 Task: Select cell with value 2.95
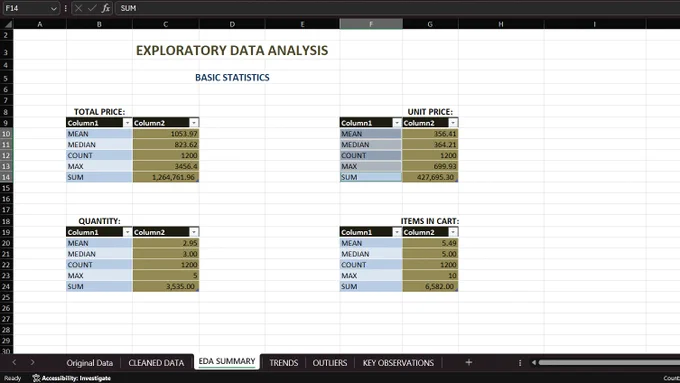166,243
